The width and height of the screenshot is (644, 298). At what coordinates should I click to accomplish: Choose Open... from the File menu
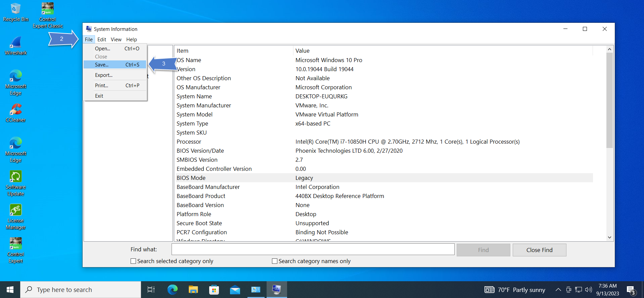coord(115,49)
